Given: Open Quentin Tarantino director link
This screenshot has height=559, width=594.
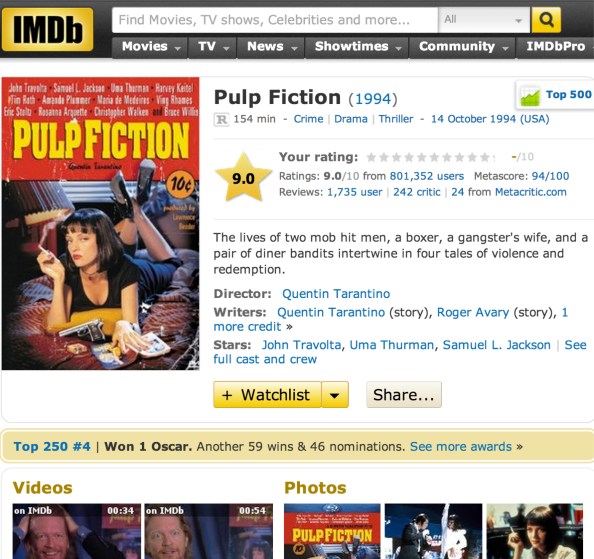Looking at the screenshot, I should tap(336, 294).
